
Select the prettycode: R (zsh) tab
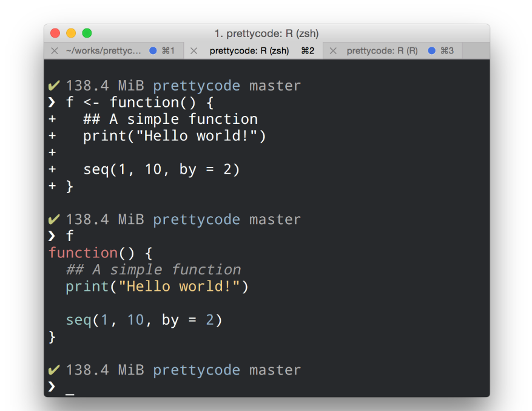pos(249,51)
